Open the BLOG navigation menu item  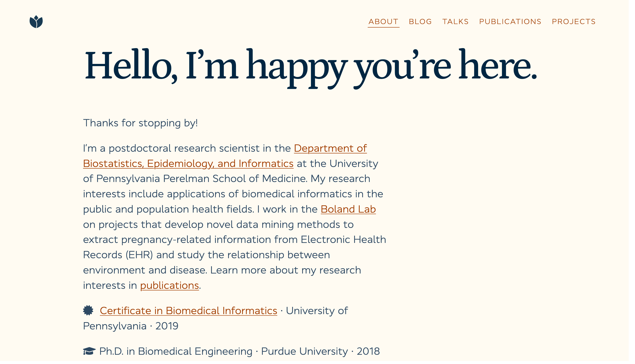click(420, 22)
